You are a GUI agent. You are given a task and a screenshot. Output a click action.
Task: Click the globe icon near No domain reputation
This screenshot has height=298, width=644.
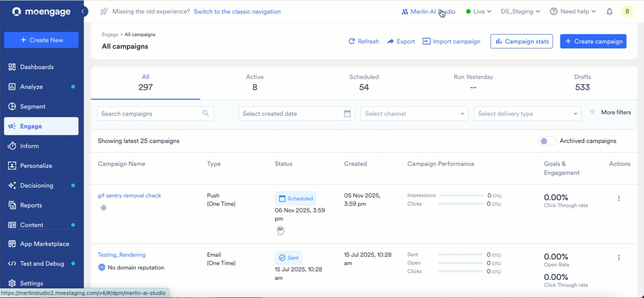click(x=102, y=267)
